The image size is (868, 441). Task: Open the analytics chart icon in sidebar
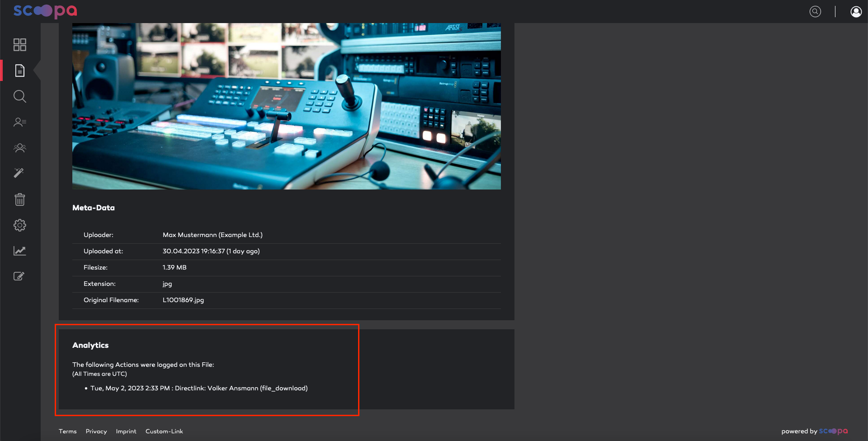coord(20,251)
